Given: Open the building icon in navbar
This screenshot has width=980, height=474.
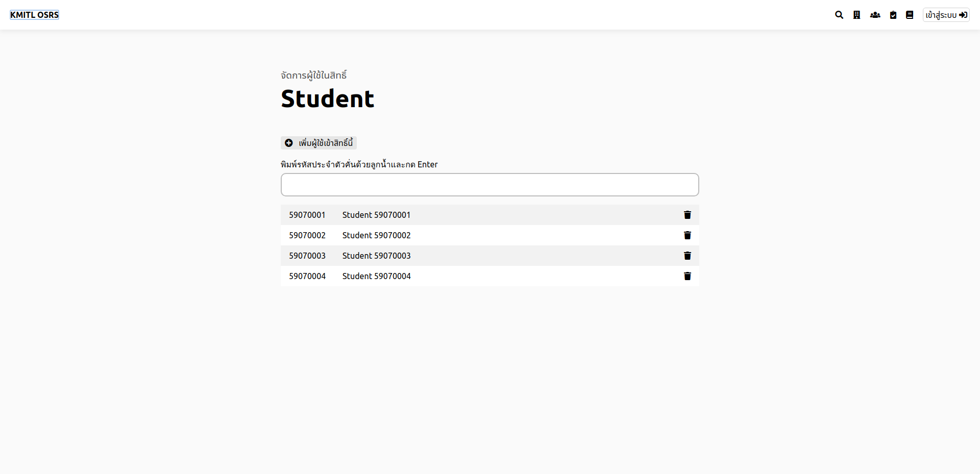Looking at the screenshot, I should 856,15.
